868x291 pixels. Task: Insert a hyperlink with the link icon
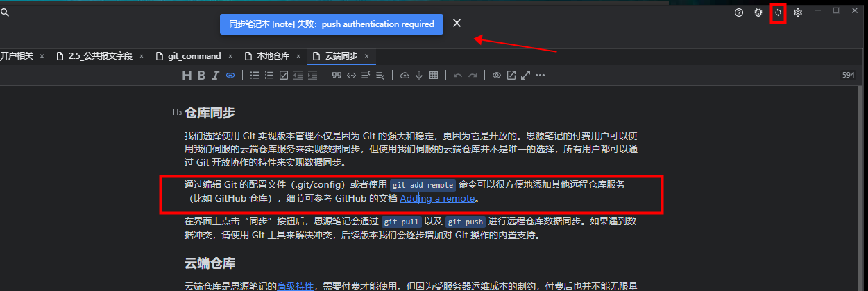(230, 76)
